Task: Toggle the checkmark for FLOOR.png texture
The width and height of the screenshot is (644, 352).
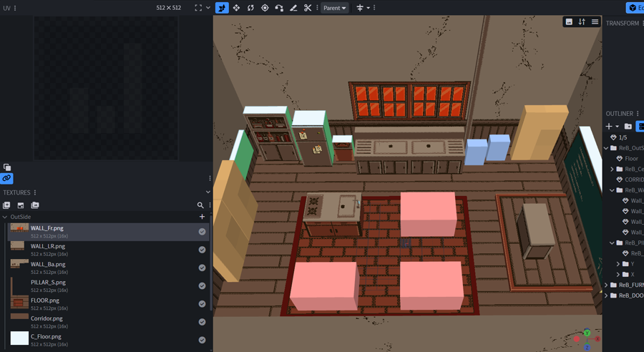Action: [202, 304]
